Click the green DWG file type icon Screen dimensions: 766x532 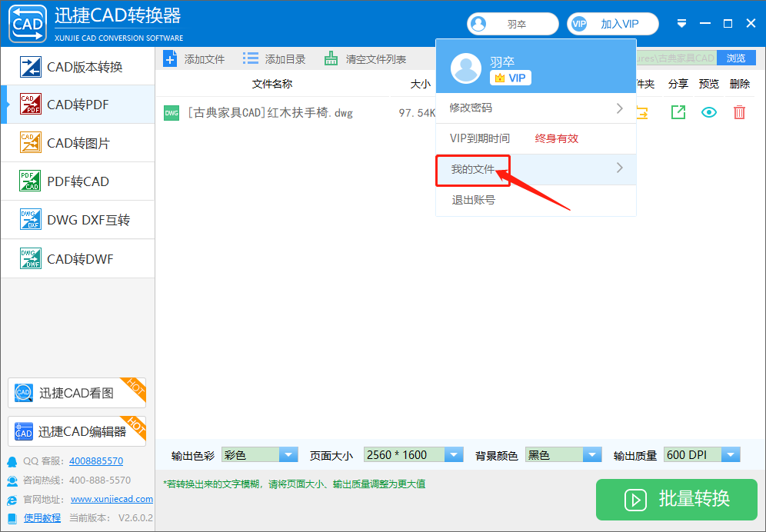pos(172,113)
